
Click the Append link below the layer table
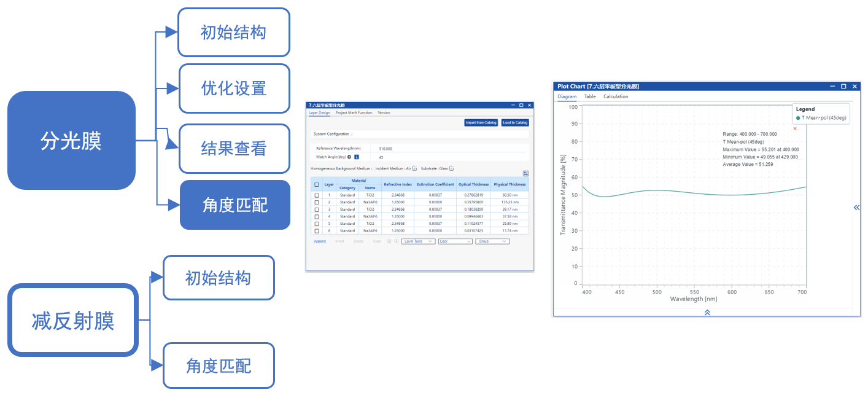[320, 241]
